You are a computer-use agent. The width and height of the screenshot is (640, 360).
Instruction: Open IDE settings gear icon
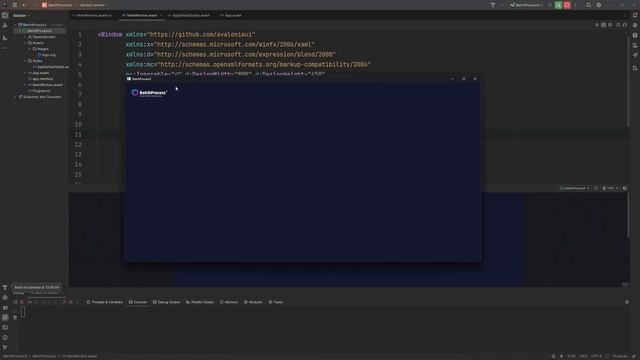click(599, 5)
